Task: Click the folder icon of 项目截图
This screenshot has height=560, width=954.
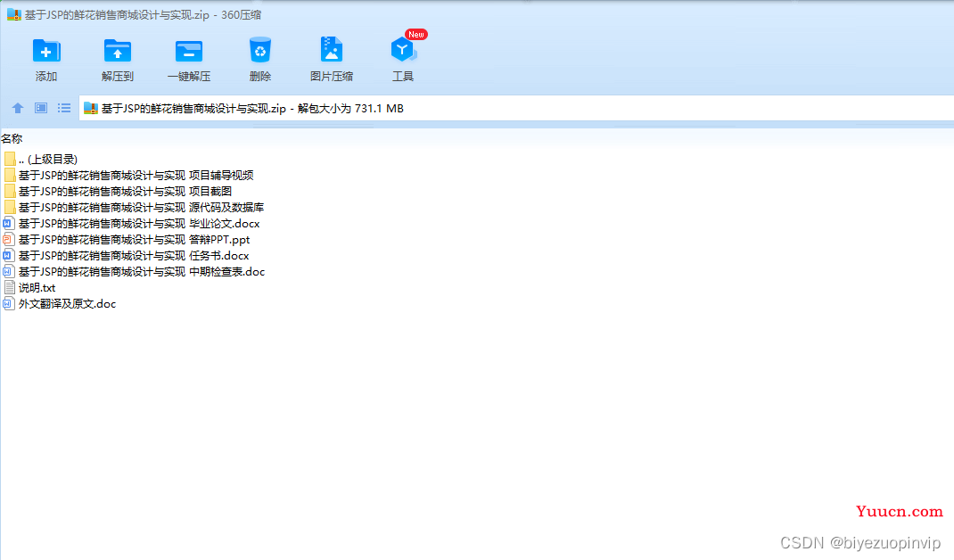Action: 9,191
